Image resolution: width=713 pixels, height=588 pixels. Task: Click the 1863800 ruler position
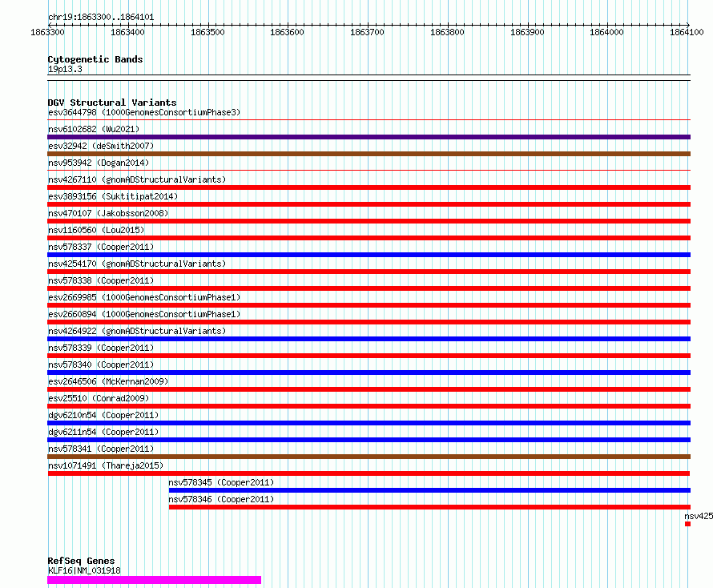pyautogui.click(x=448, y=32)
